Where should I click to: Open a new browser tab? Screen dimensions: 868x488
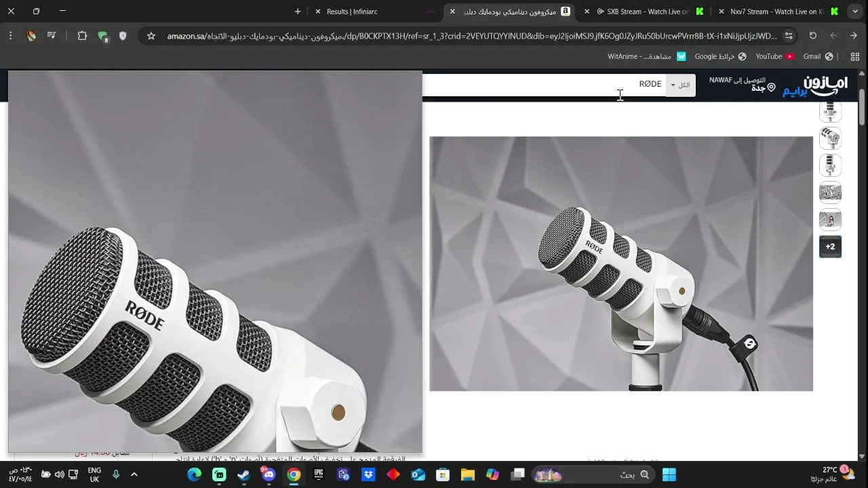click(298, 12)
